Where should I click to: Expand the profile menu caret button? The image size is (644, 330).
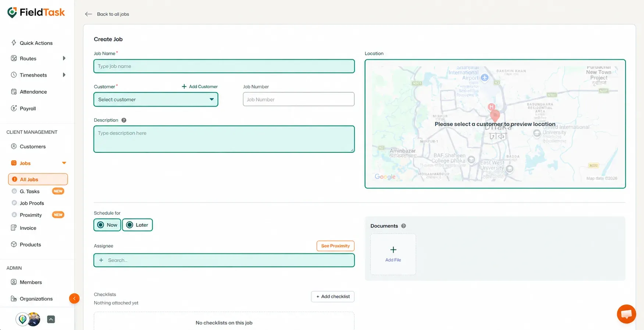(x=51, y=319)
